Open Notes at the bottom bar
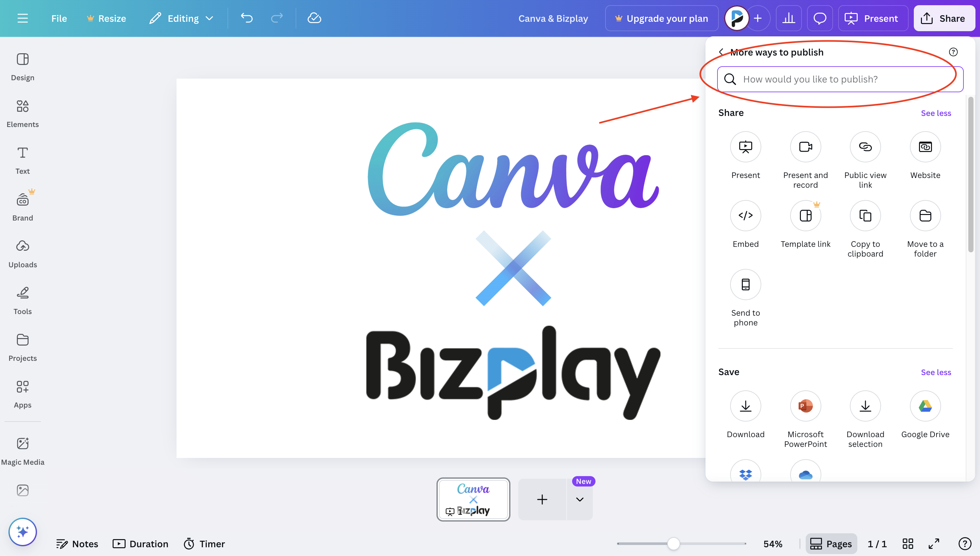Image resolution: width=980 pixels, height=556 pixels. click(77, 544)
